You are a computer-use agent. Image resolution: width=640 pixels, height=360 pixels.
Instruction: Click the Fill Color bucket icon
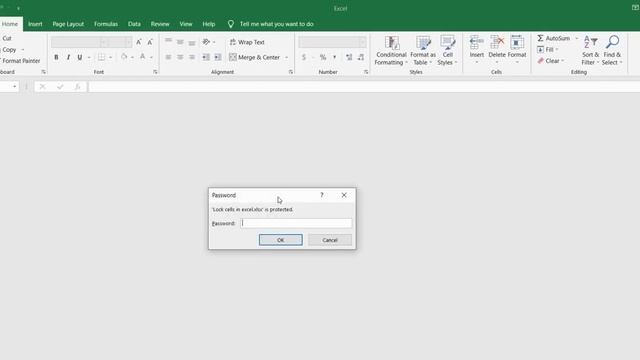pyautogui.click(x=124, y=57)
